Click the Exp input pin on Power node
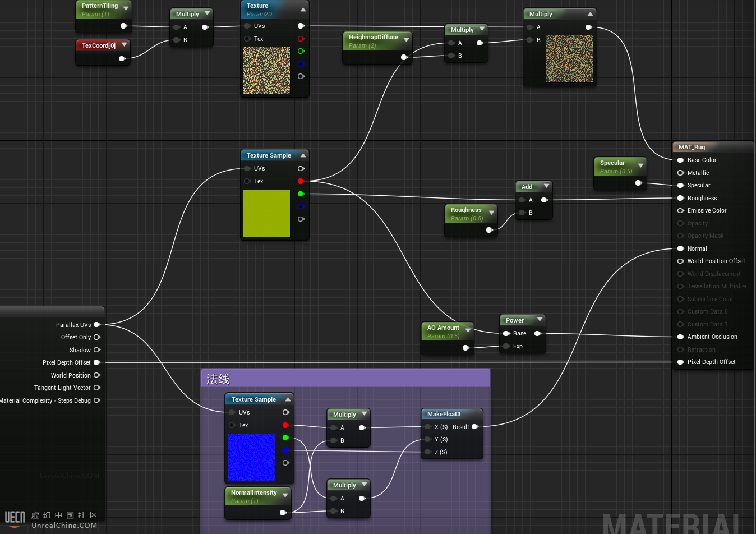 tap(506, 346)
